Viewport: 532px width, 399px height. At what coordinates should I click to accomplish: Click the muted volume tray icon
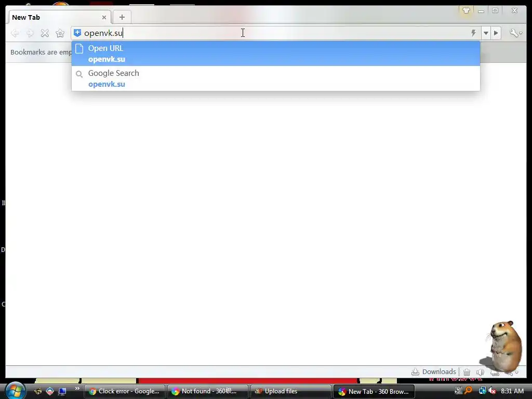tap(492, 391)
